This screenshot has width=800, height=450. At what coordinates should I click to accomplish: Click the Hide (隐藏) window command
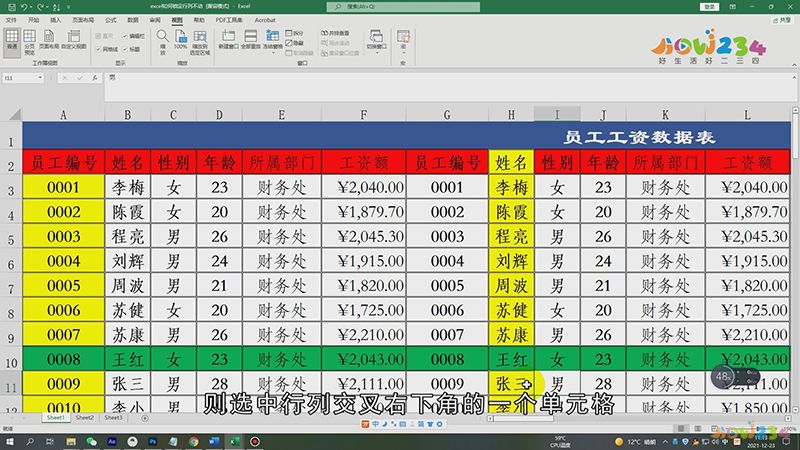(294, 43)
